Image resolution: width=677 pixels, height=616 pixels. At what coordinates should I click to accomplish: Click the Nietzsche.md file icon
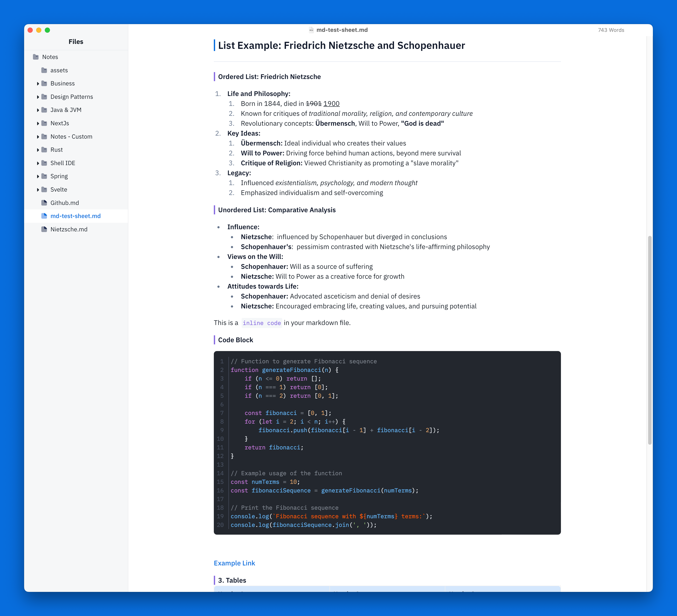click(x=44, y=229)
